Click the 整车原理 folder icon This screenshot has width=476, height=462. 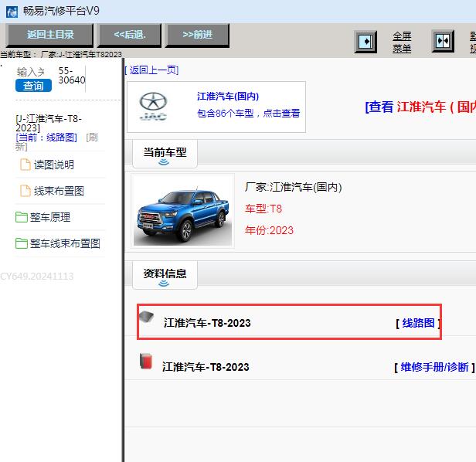22,217
